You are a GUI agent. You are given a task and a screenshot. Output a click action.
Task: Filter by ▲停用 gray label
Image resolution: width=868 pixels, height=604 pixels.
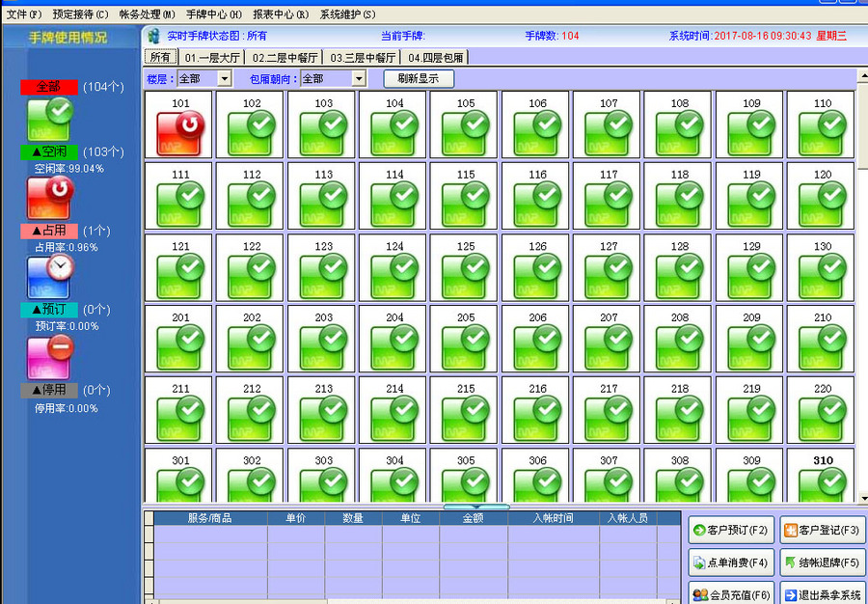(x=49, y=391)
